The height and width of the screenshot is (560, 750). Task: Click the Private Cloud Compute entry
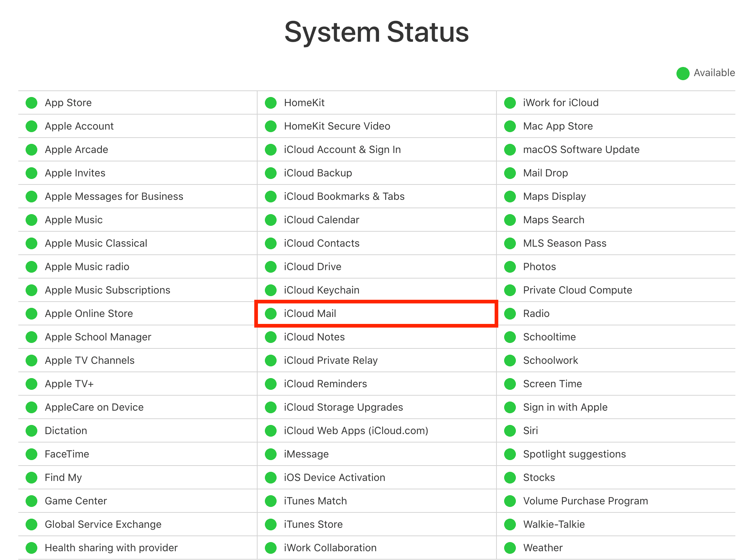coord(577,290)
